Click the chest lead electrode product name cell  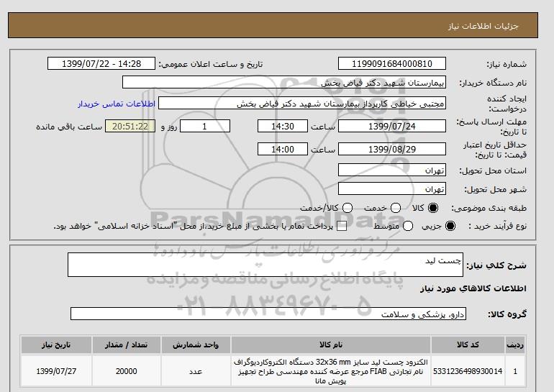click(x=331, y=371)
